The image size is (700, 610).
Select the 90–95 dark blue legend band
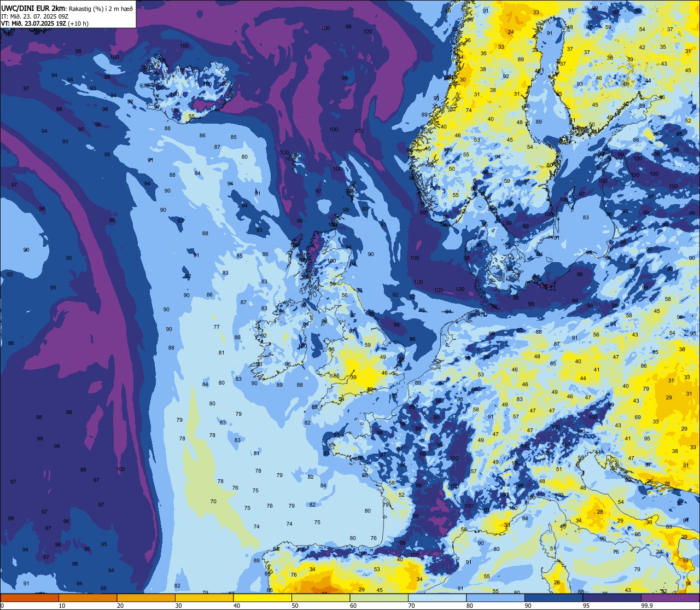tap(553, 597)
